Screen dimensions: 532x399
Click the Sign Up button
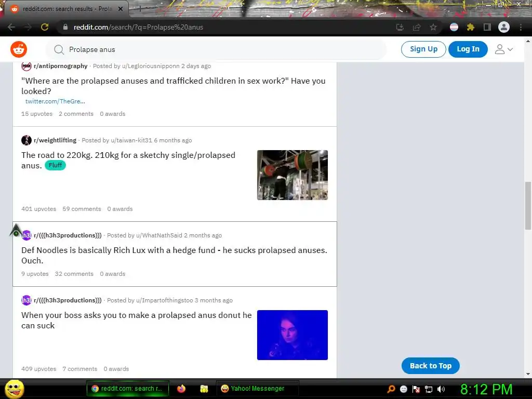click(x=423, y=49)
